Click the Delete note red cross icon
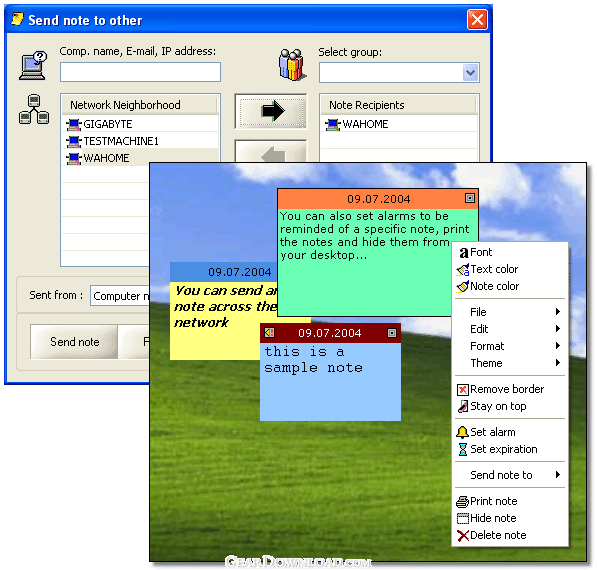597x570 pixels. pos(463,536)
